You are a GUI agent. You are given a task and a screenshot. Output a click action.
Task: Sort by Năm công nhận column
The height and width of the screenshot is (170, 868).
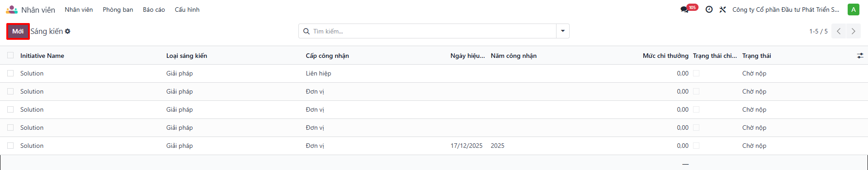pos(514,56)
